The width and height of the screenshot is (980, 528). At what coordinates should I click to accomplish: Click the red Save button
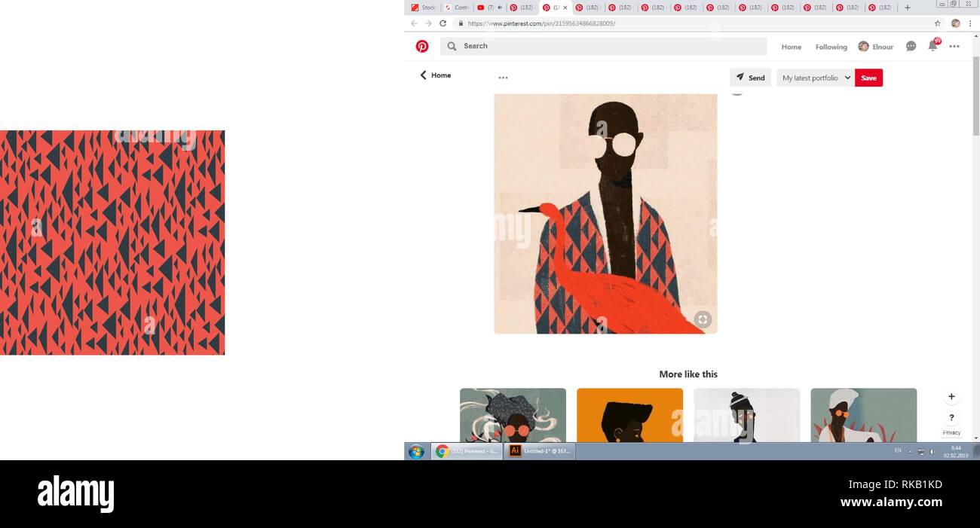pyautogui.click(x=868, y=78)
